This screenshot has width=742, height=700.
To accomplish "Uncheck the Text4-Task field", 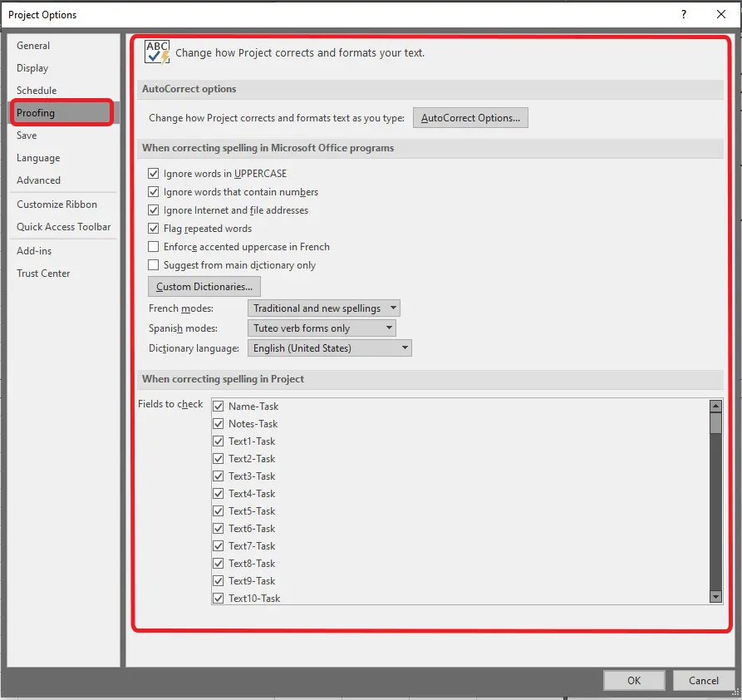I will [x=219, y=494].
